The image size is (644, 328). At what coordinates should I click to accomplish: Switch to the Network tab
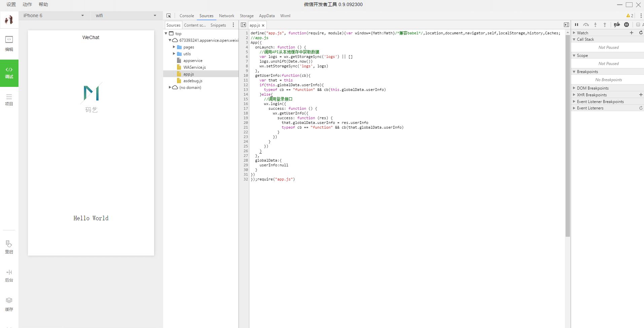pyautogui.click(x=226, y=16)
